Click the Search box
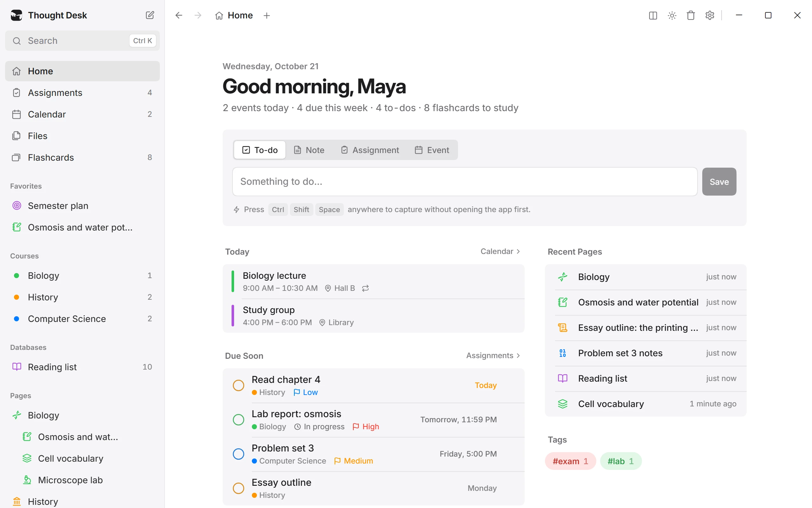Viewport: 812px width, 508px height. (82, 41)
